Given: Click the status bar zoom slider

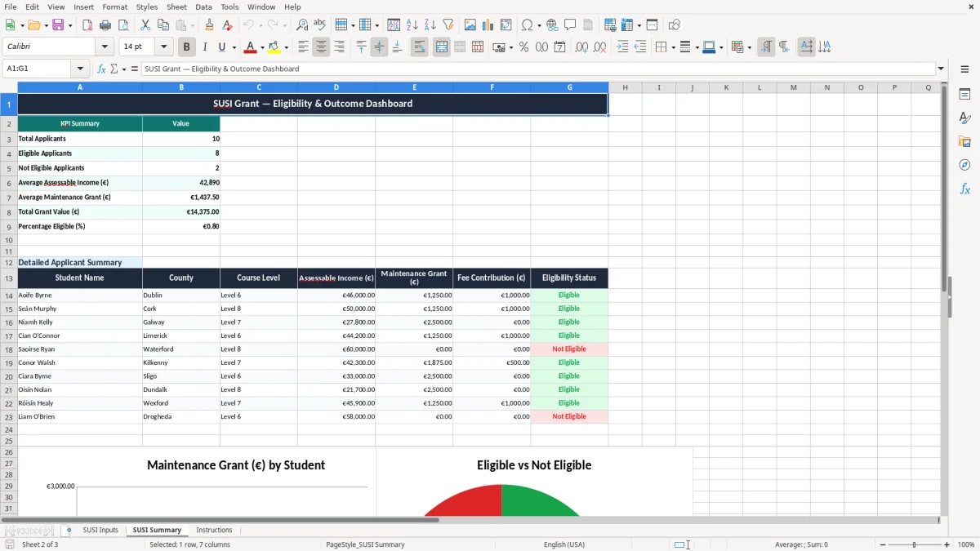Looking at the screenshot, I should pos(915,544).
